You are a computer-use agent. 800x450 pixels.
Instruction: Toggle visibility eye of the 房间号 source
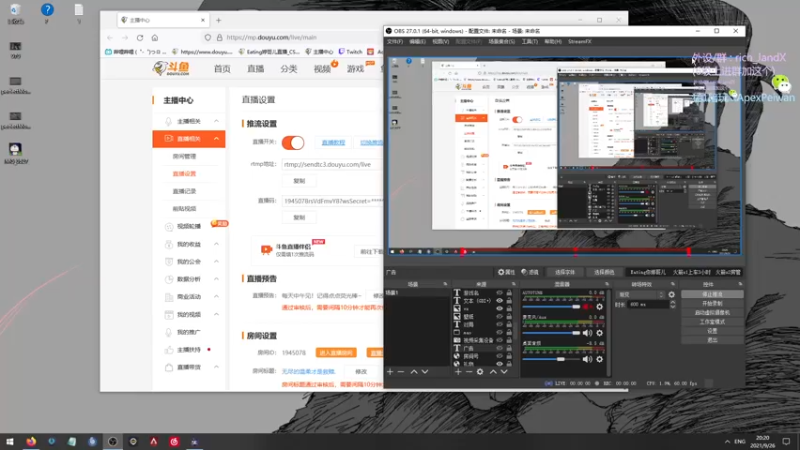coord(499,356)
